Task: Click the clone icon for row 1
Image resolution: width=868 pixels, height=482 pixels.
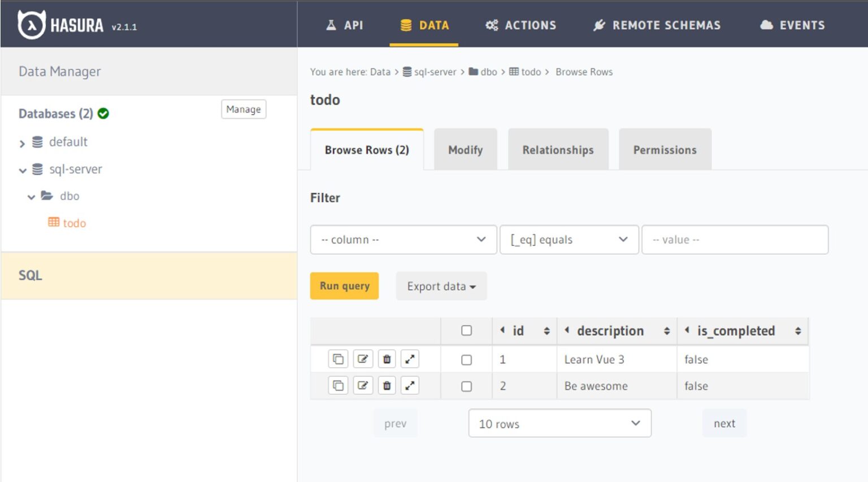Action: click(x=338, y=359)
